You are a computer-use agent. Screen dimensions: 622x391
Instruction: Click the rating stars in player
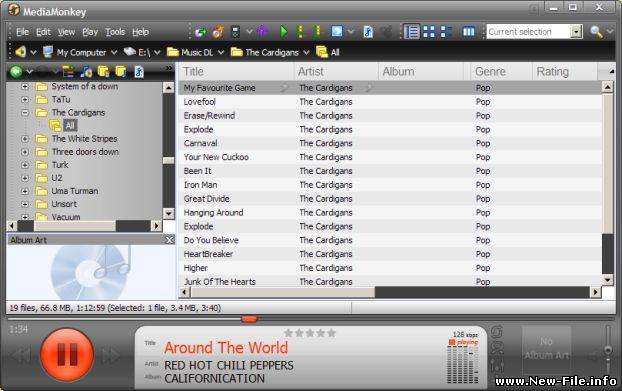click(x=310, y=333)
